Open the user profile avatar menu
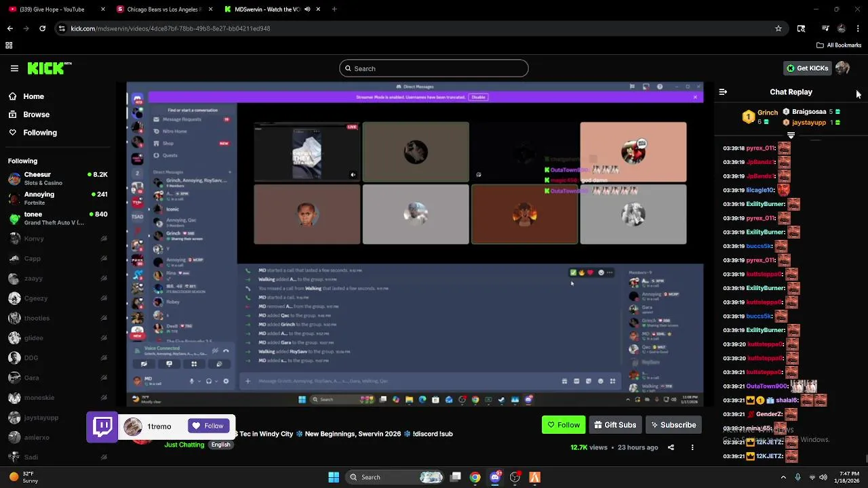868x488 pixels. pos(842,68)
